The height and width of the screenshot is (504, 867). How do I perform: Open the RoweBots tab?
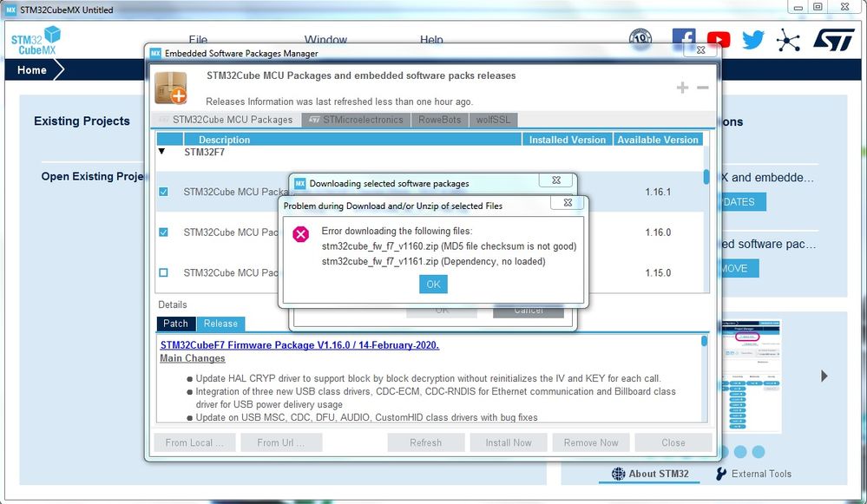pyautogui.click(x=440, y=120)
